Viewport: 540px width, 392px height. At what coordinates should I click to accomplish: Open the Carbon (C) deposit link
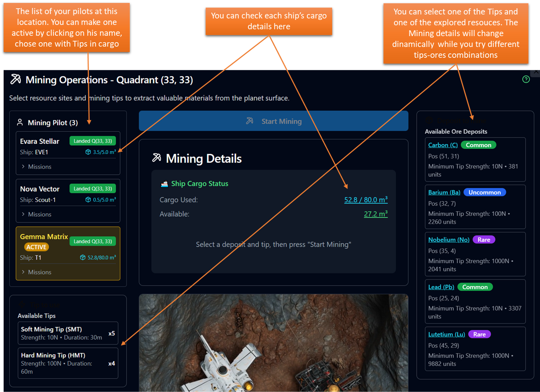442,145
